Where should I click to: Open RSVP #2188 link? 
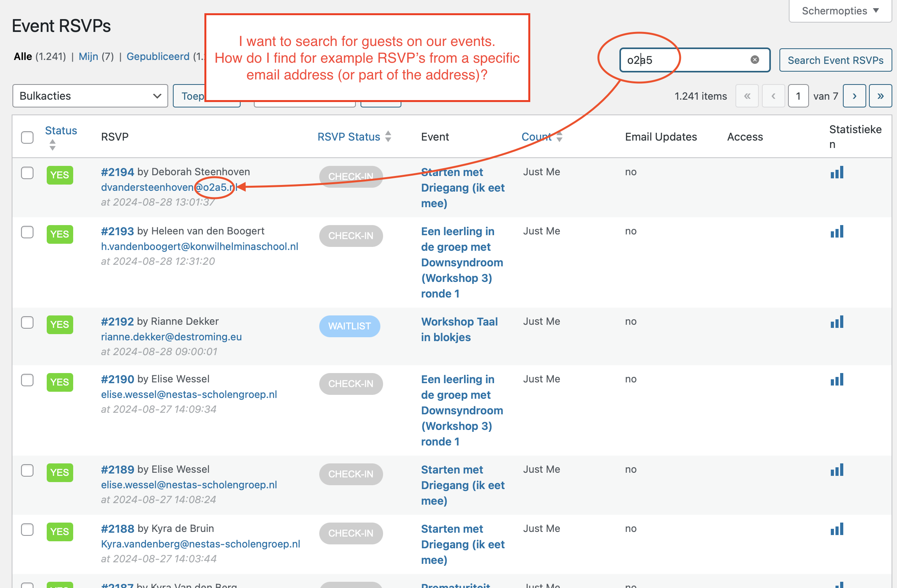point(118,528)
